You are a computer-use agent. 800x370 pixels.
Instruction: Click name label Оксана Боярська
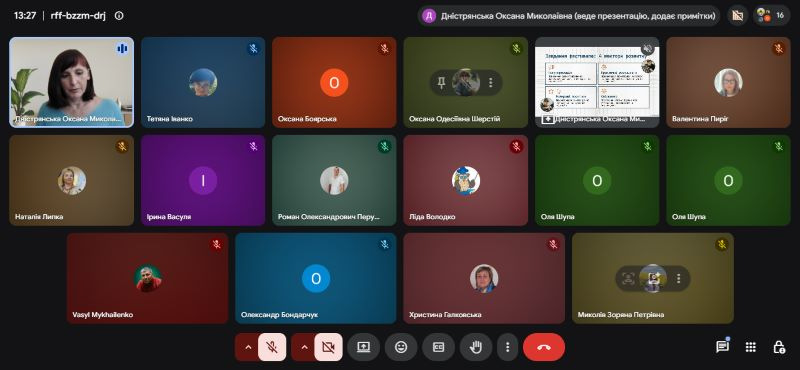pyautogui.click(x=307, y=119)
